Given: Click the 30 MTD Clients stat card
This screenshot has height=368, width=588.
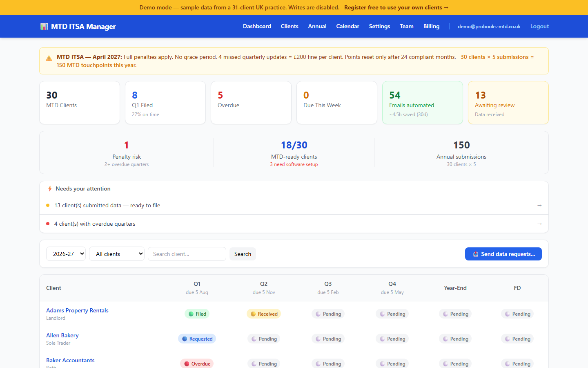Looking at the screenshot, I should 80,103.
